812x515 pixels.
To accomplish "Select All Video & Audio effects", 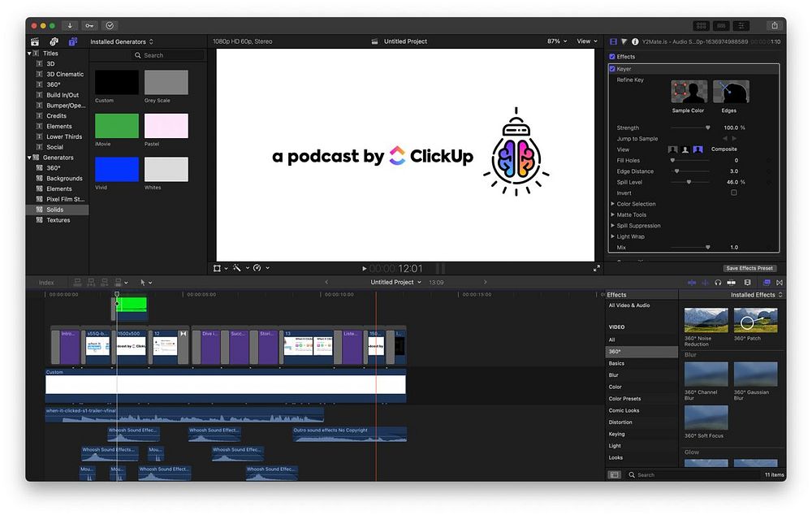I will (x=629, y=305).
